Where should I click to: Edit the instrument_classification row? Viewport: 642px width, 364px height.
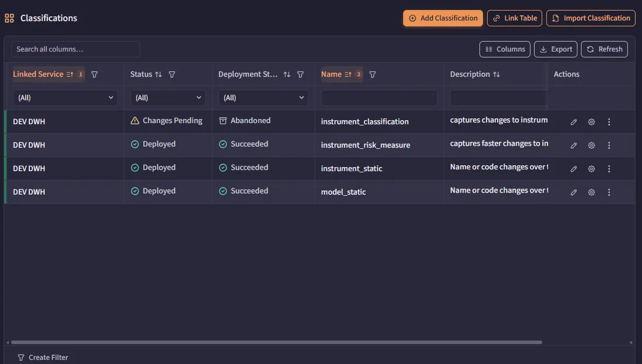pos(573,122)
